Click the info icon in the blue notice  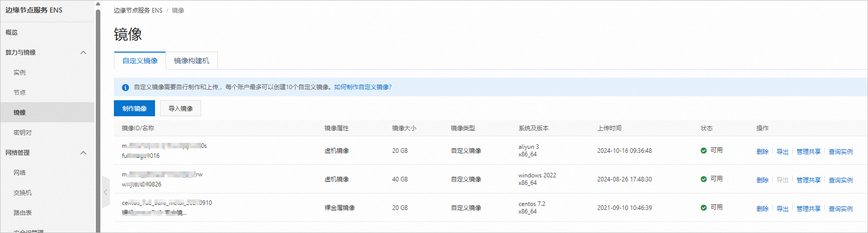click(125, 87)
